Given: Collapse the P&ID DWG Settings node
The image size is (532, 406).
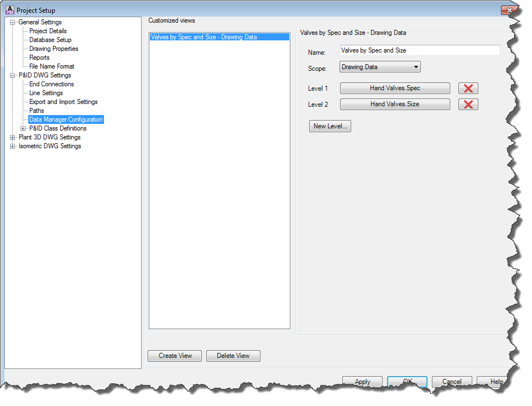Looking at the screenshot, I should (x=13, y=75).
